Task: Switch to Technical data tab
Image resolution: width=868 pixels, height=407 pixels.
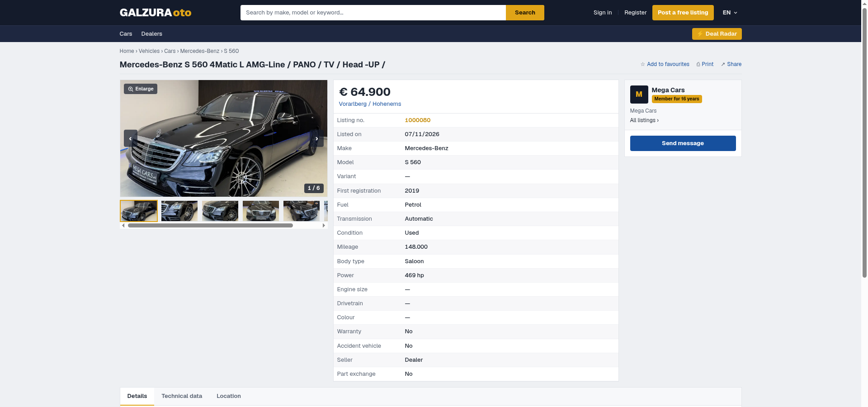Action: tap(182, 396)
